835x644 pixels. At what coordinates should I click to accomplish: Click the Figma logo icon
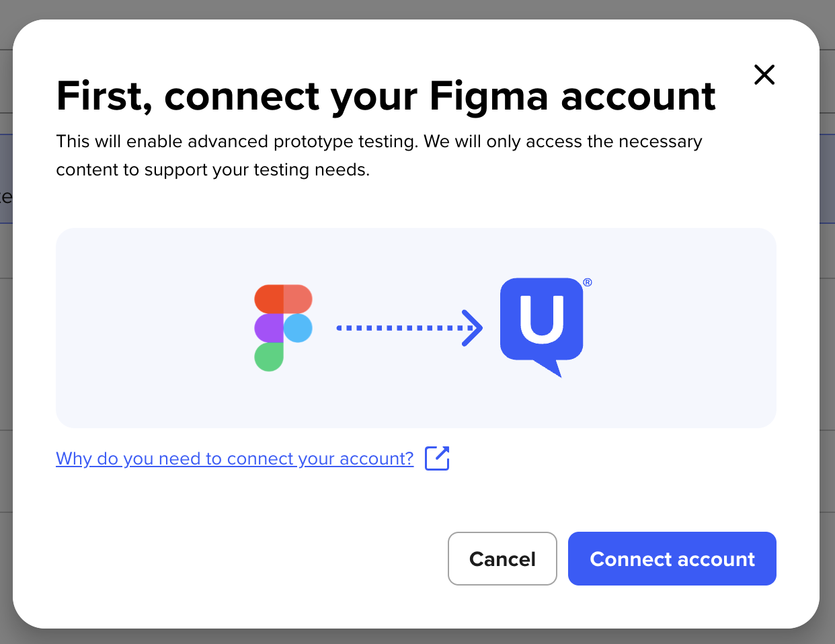(284, 328)
